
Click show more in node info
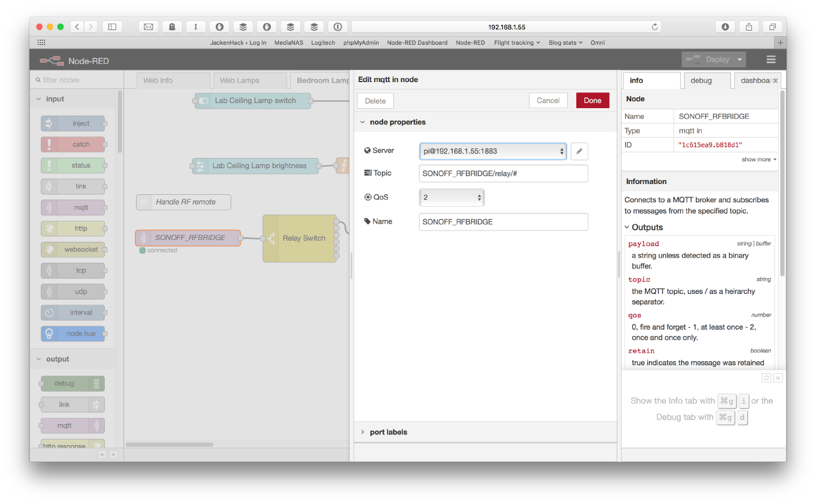coord(759,160)
